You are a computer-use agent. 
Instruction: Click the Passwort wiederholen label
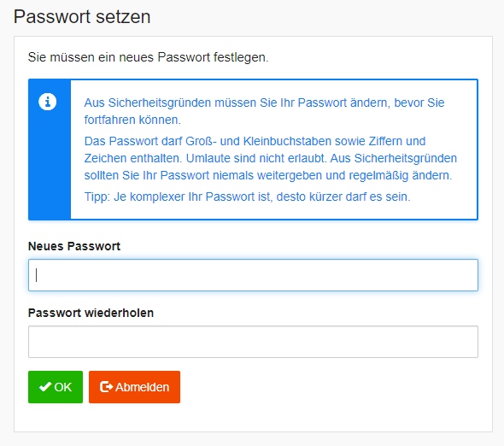click(x=91, y=313)
